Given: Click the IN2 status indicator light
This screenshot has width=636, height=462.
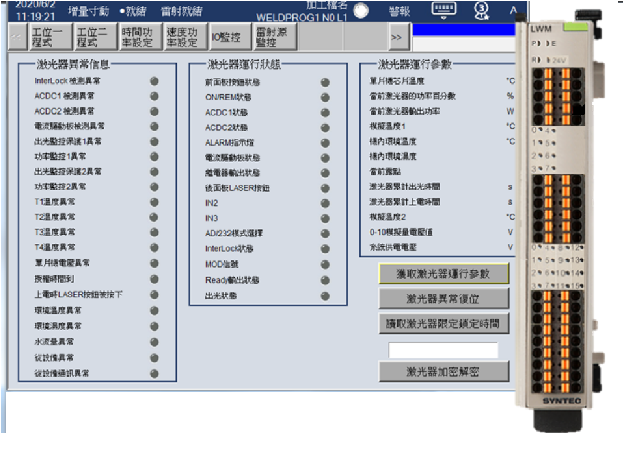Looking at the screenshot, I should pyautogui.click(x=325, y=203).
